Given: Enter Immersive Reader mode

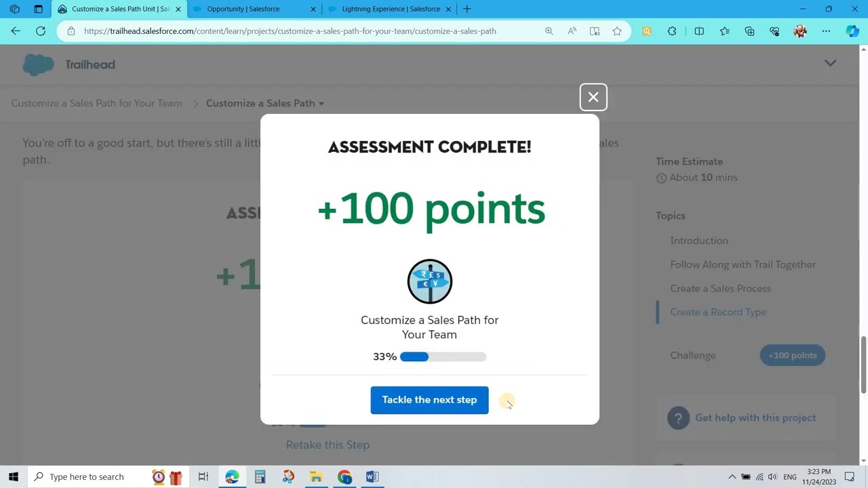Looking at the screenshot, I should click(x=595, y=31).
